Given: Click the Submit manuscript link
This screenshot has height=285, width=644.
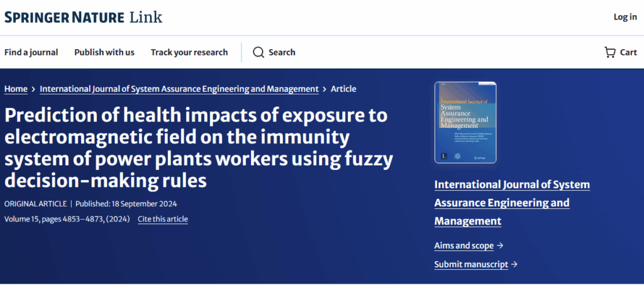Looking at the screenshot, I should click(x=471, y=264).
